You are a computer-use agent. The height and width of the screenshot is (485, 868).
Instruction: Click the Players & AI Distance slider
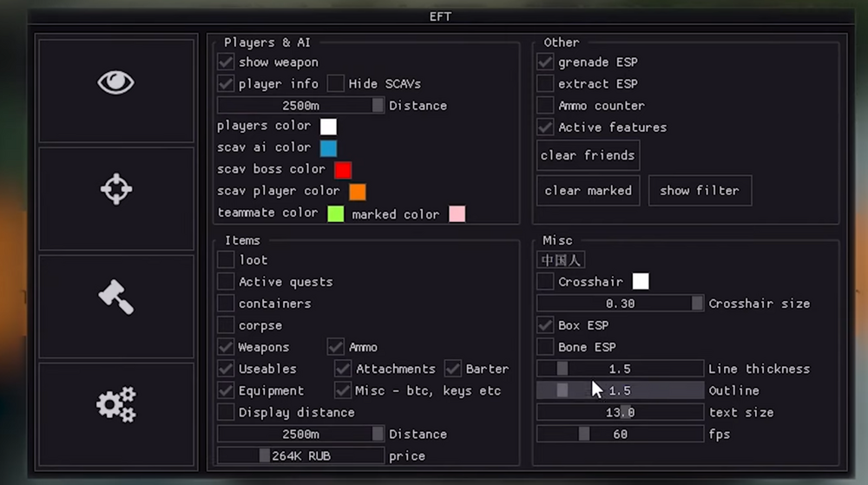pos(300,105)
